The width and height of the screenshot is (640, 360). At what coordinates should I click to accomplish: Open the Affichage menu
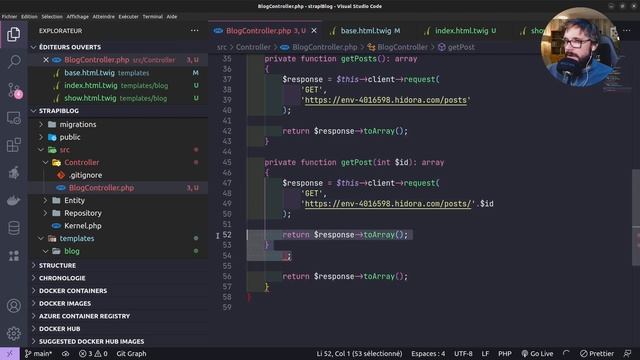coord(78,17)
